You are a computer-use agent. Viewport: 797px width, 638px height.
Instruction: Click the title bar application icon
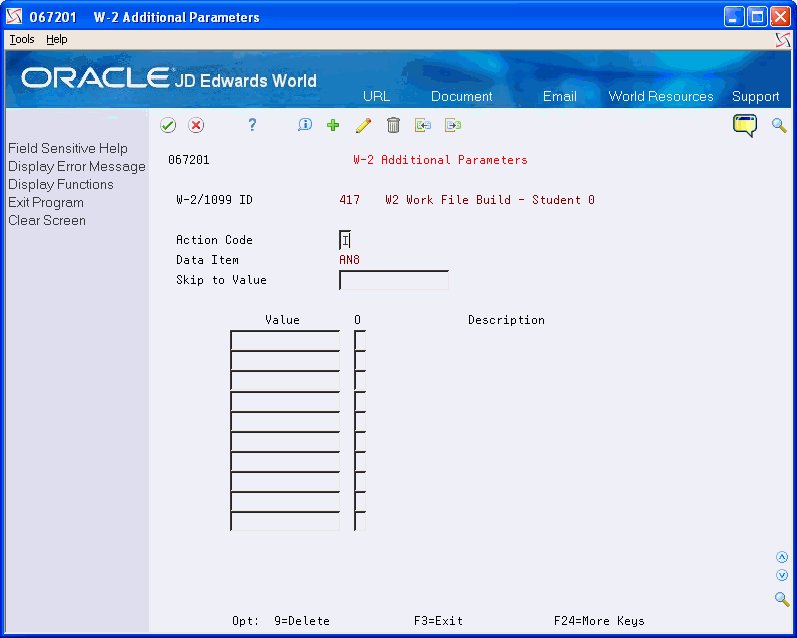pos(14,17)
